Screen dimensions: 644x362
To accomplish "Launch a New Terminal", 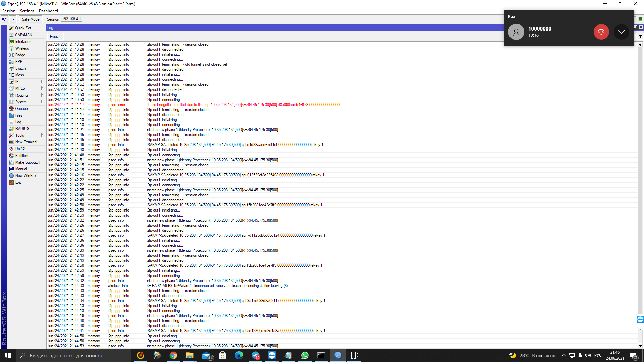I will pos(26,142).
